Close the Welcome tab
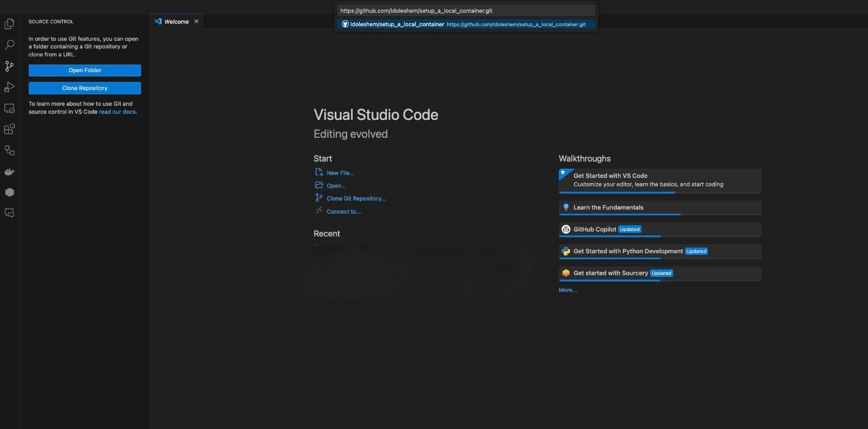 196,22
